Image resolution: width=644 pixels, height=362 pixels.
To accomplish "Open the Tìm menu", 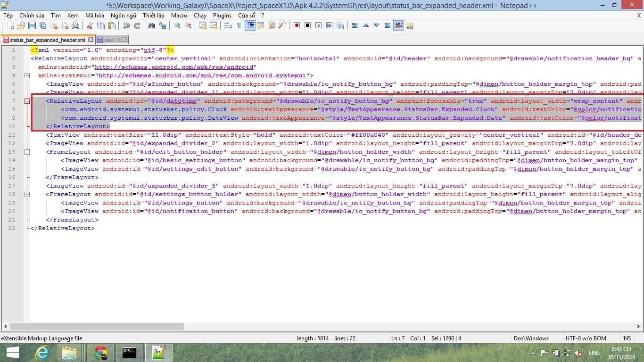I will (56, 15).
